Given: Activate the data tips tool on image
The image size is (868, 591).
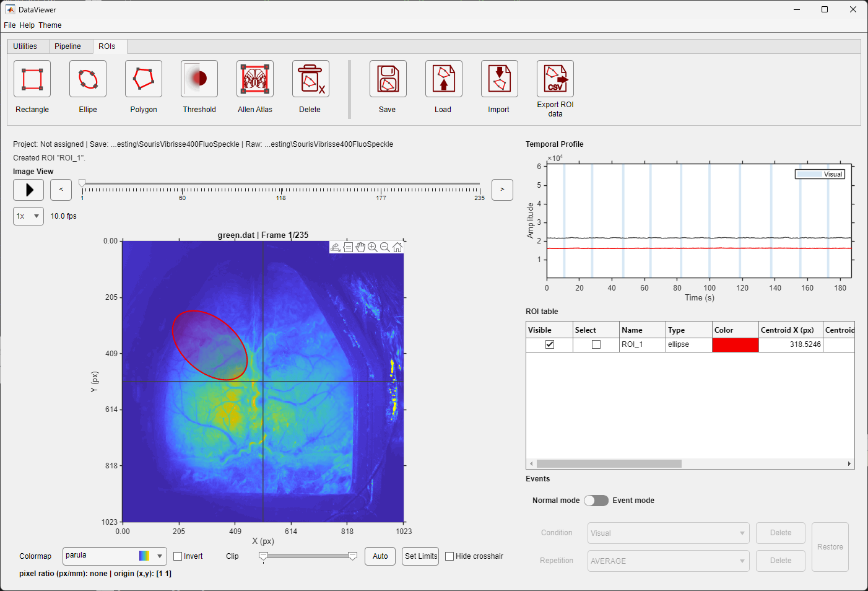Looking at the screenshot, I should (x=348, y=247).
